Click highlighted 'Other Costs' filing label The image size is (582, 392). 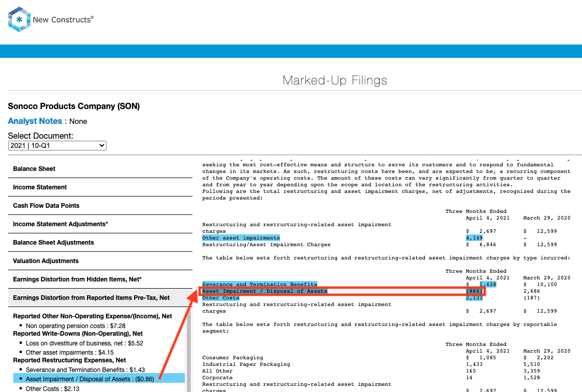(x=221, y=298)
